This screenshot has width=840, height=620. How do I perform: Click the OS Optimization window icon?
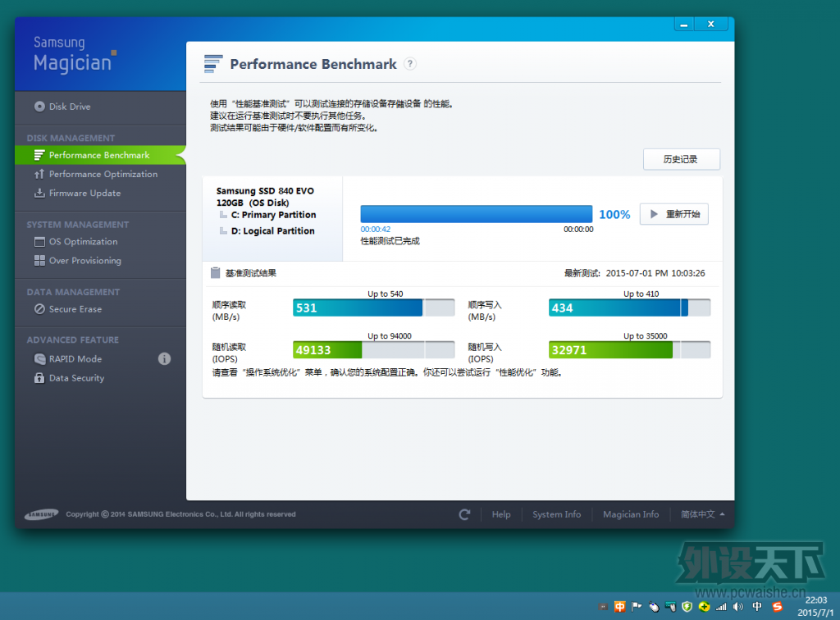point(39,241)
